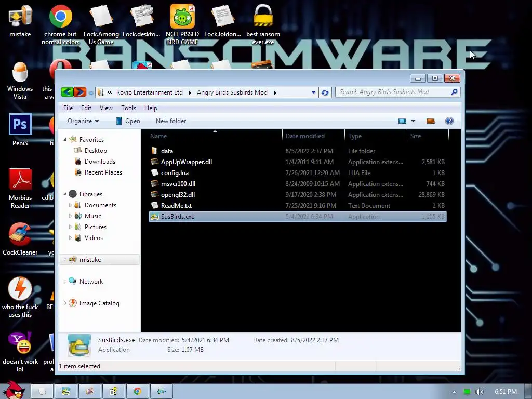The height and width of the screenshot is (399, 532).
Task: Refresh the Angry Birds Susbirds Mod folder
Action: click(325, 92)
